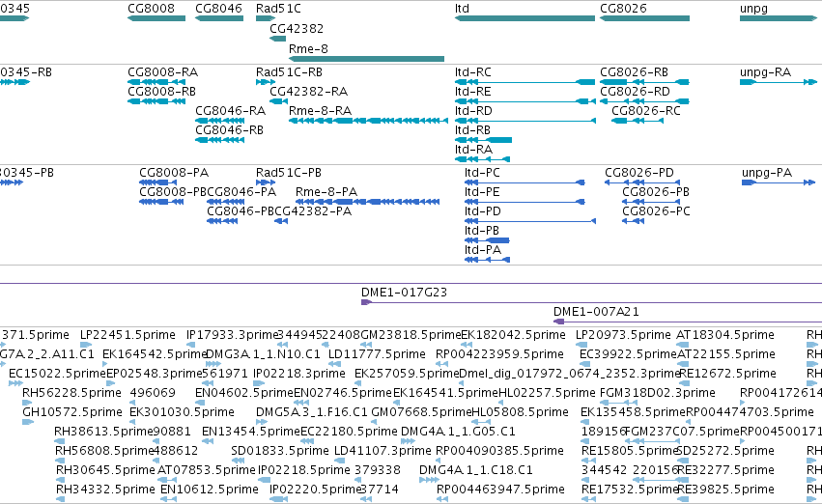The width and height of the screenshot is (822, 504).
Task: Click EST RH38613.5prime
Action: (103, 432)
